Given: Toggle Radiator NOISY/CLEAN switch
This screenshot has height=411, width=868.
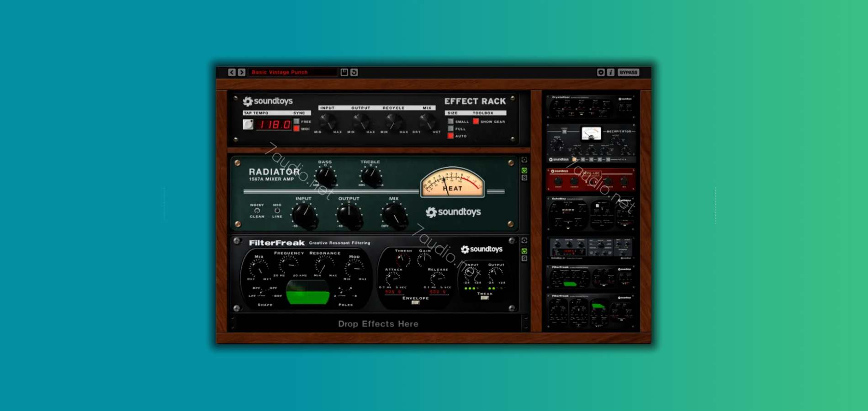Looking at the screenshot, I should (257, 211).
